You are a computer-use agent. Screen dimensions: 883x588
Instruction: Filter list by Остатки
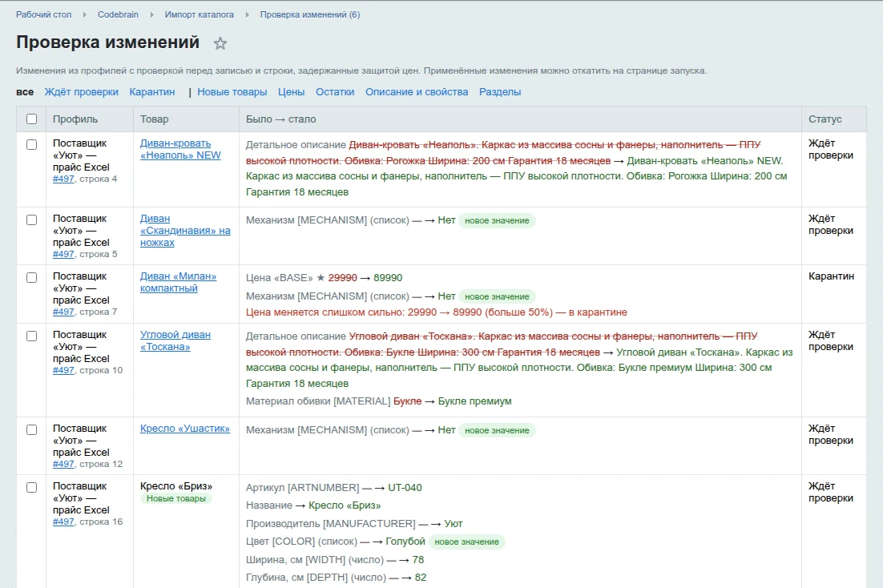[x=335, y=92]
